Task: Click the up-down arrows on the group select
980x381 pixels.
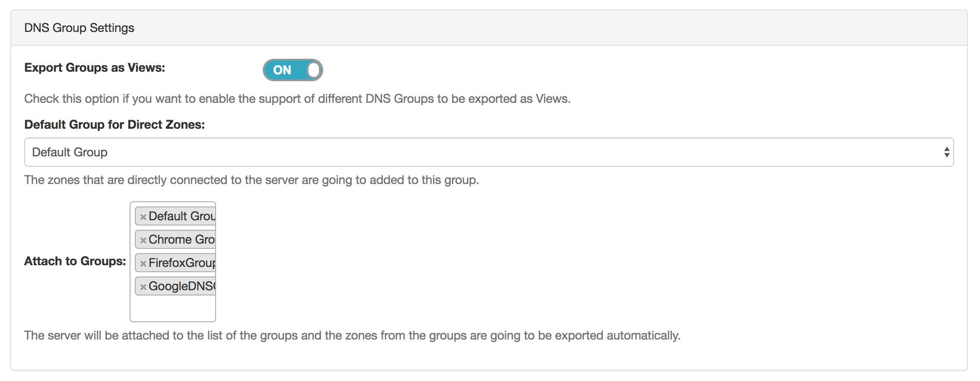Action: [946, 152]
